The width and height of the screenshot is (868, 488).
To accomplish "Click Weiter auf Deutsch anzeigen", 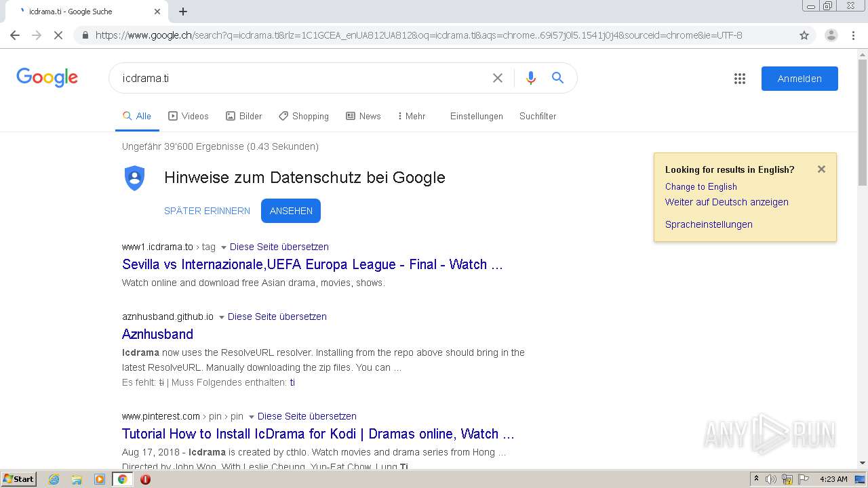I will pyautogui.click(x=727, y=202).
